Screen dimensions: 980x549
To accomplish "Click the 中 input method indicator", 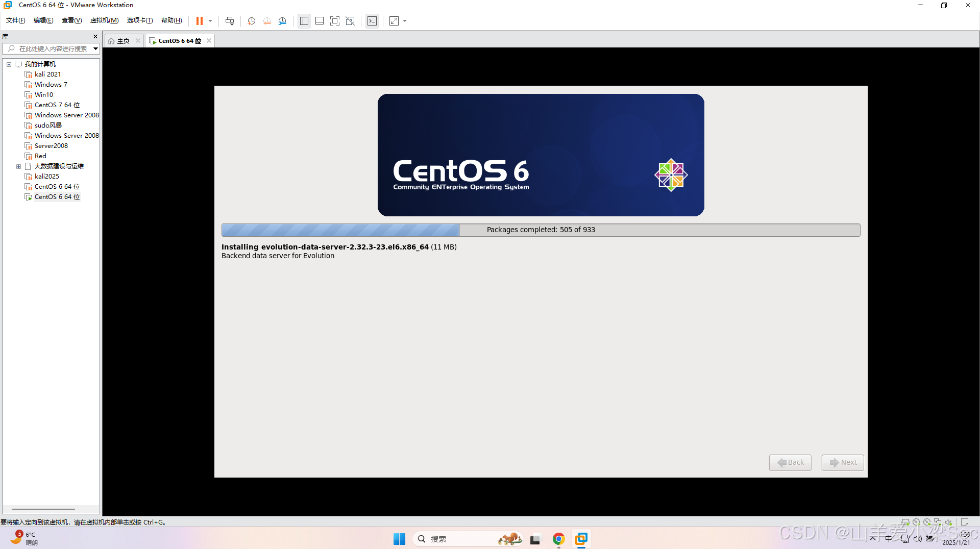I will point(889,539).
